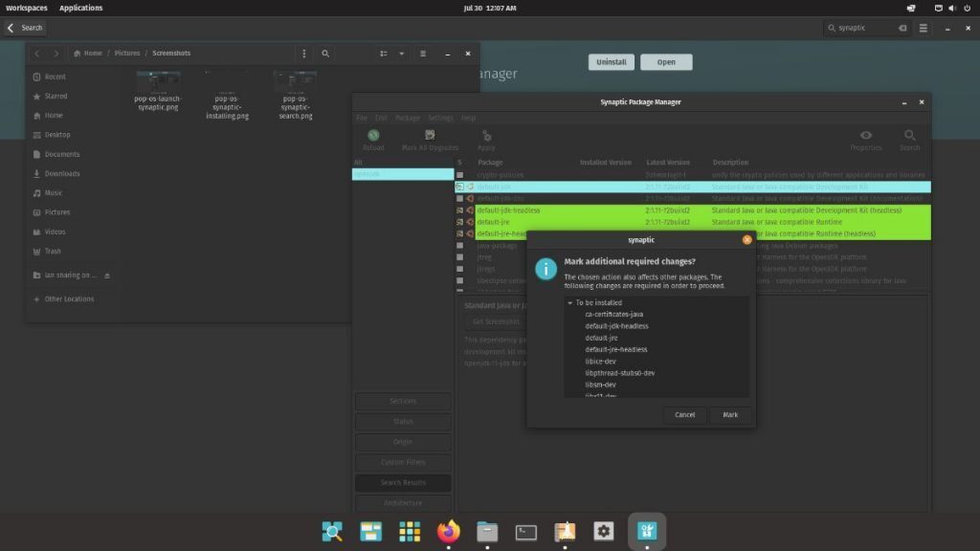Open the Settings menu in Synaptic

click(x=439, y=118)
